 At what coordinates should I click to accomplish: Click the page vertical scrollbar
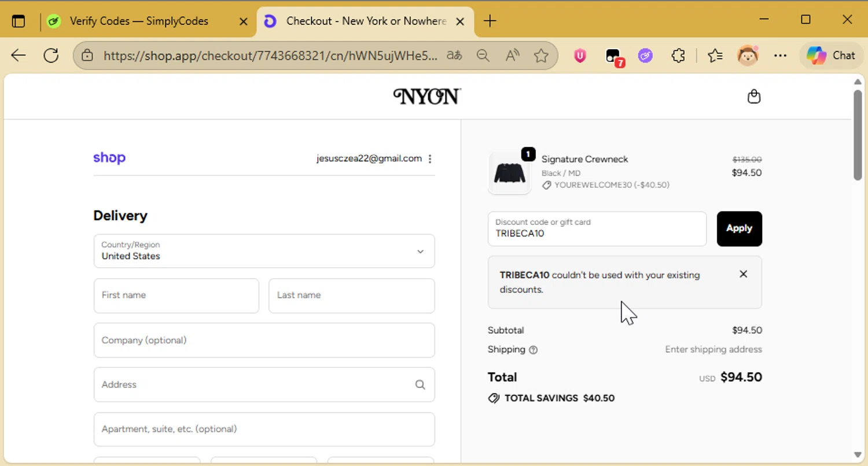858,136
